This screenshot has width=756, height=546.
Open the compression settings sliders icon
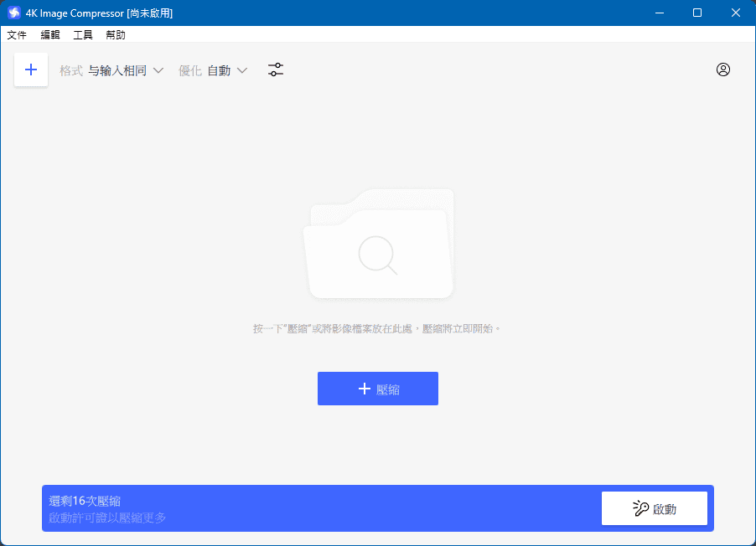coord(276,70)
